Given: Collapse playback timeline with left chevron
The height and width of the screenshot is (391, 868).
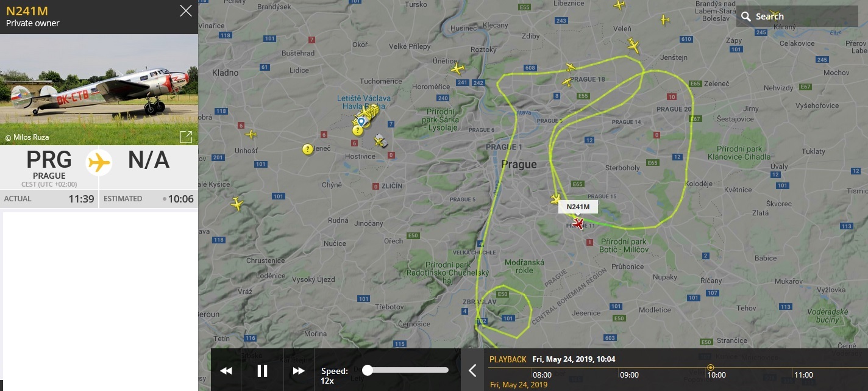Looking at the screenshot, I should tap(472, 370).
